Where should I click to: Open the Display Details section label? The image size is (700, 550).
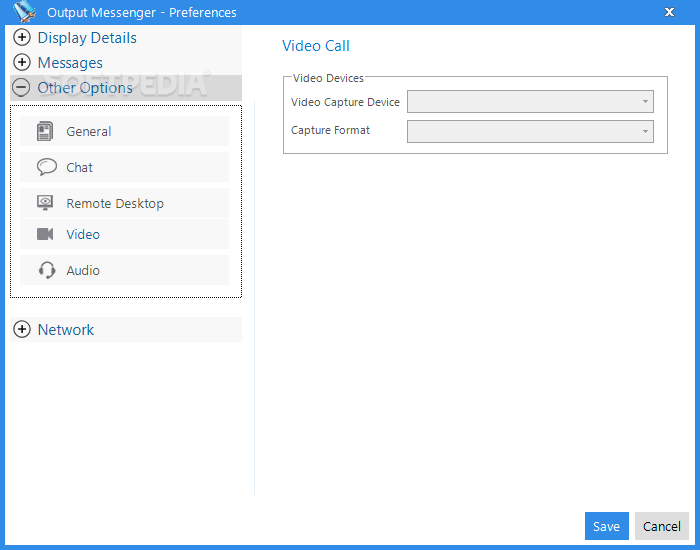tap(87, 38)
